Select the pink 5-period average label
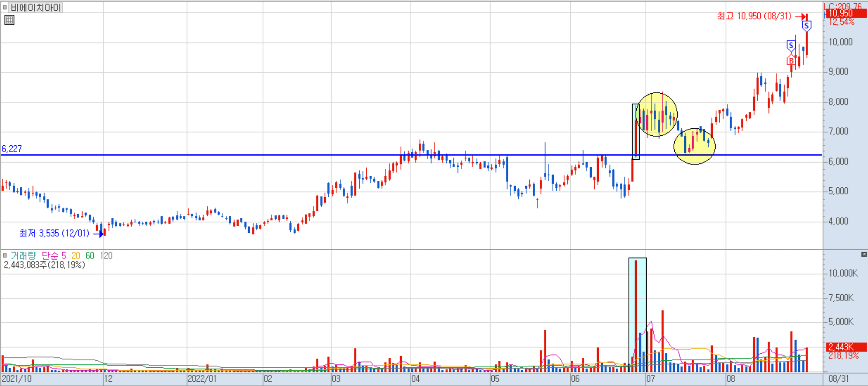 click(x=64, y=256)
